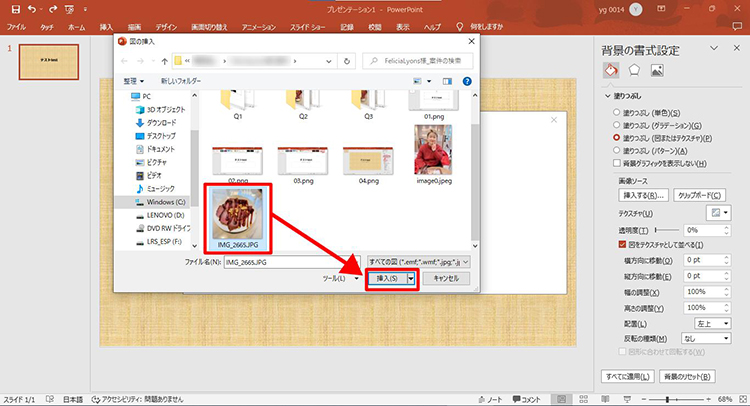The width and height of the screenshot is (750, 406).
Task: Click the Undo arrow icon
Action: point(31,8)
